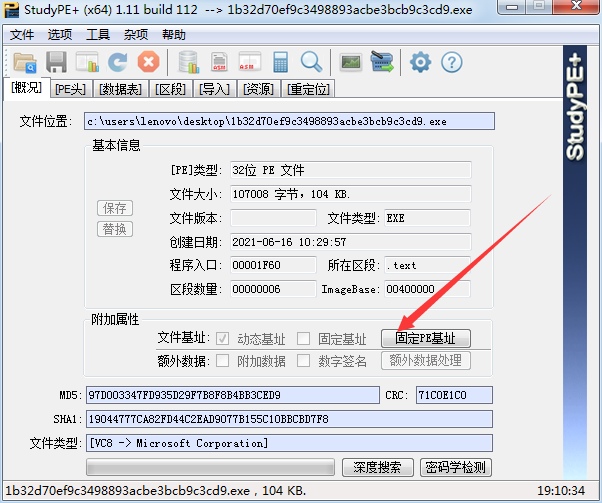The image size is (602, 503).
Task: Switch to the [重定位] tab
Action: coord(308,89)
